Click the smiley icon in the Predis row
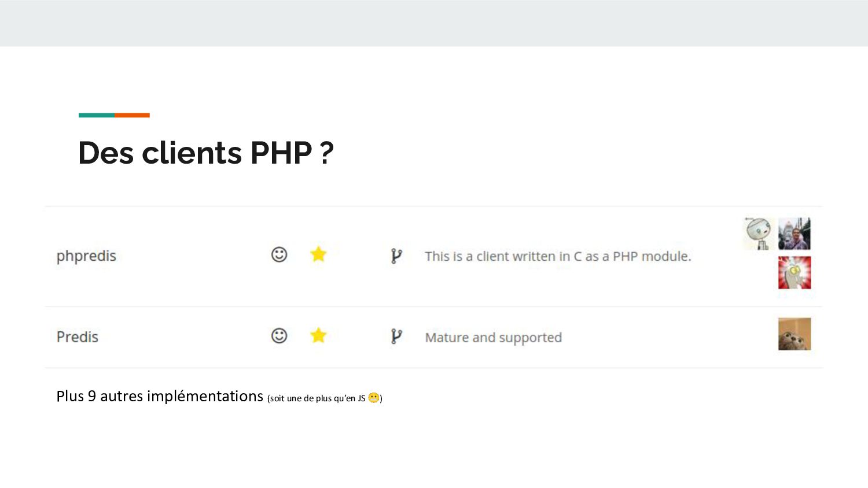 pos(279,335)
